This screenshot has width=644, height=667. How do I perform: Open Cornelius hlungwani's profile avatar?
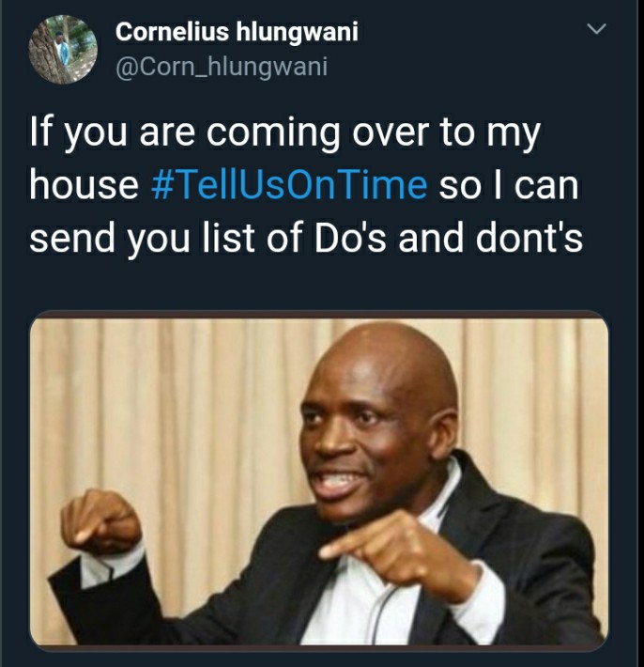point(63,50)
